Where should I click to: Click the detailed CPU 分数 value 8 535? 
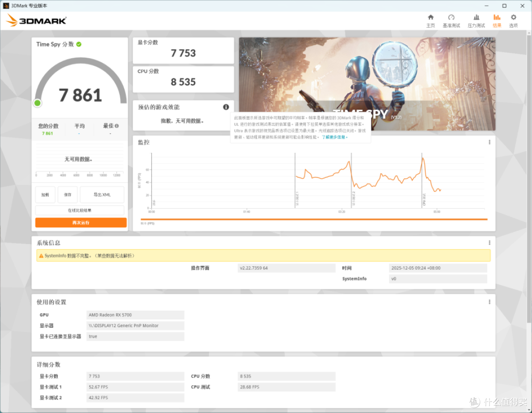click(x=287, y=376)
